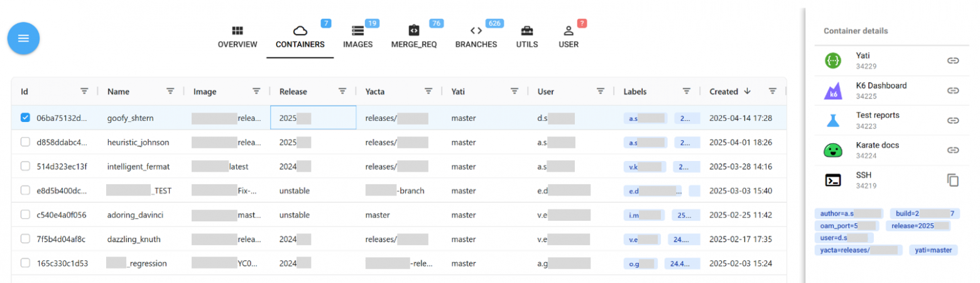980x283 pixels.
Task: Select the adoring_davinci row checkbox
Action: (x=26, y=214)
